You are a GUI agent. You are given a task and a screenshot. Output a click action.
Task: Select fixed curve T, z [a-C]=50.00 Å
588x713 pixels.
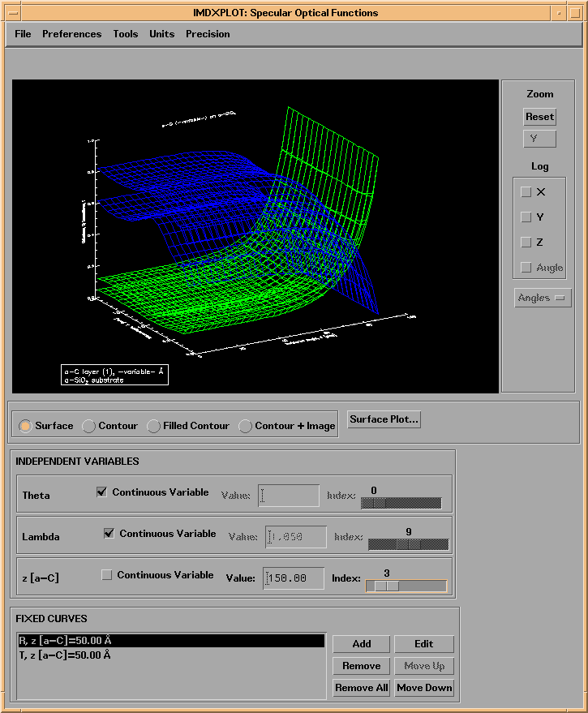pos(171,655)
